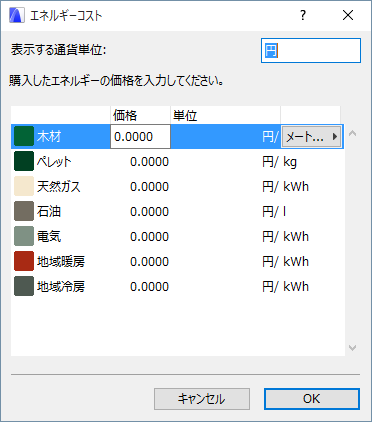Click the 地域冷房 dark gray color swatch
This screenshot has width=372, height=422.
click(24, 286)
